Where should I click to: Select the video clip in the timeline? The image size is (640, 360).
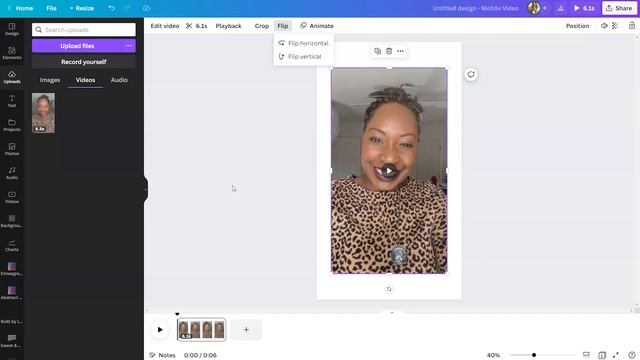pos(202,329)
